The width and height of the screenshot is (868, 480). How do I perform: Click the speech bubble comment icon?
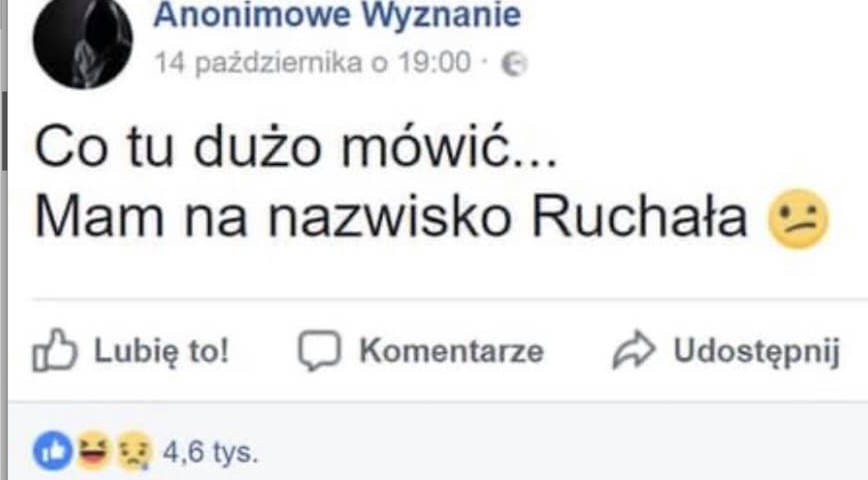319,352
